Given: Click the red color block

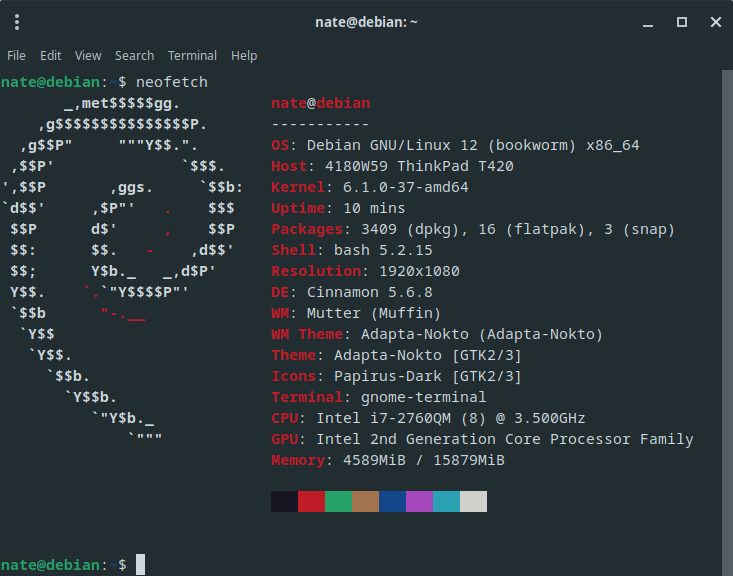Looking at the screenshot, I should (x=311, y=501).
